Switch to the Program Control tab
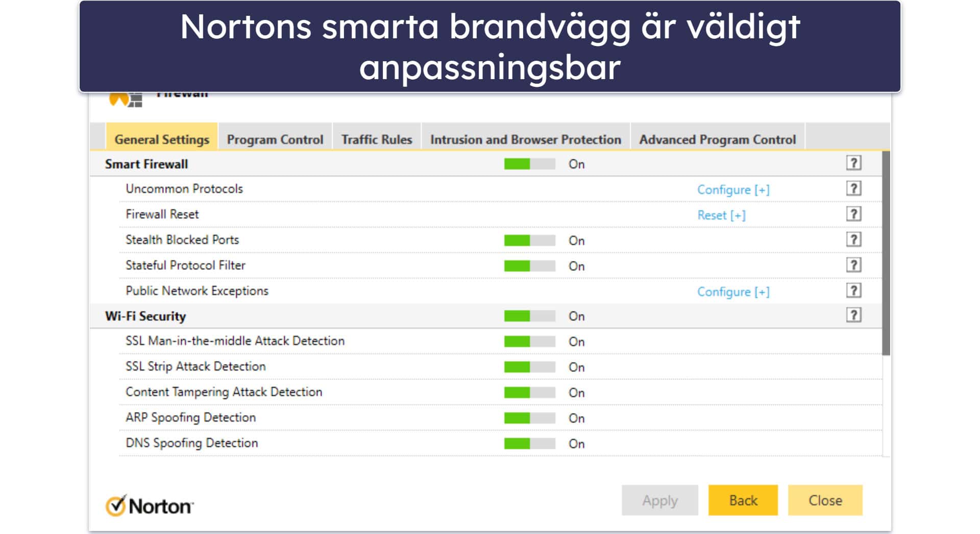Viewport: 980px width, 534px height. [275, 139]
